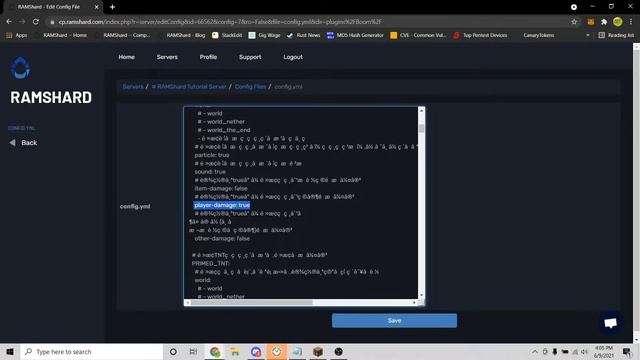
Task: Open the Chrome profile avatar
Action: click(x=618, y=22)
